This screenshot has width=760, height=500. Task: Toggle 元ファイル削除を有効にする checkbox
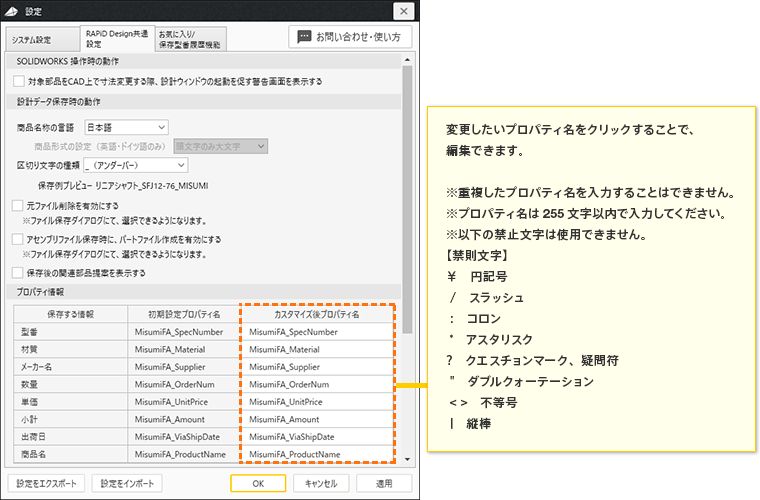(17, 205)
